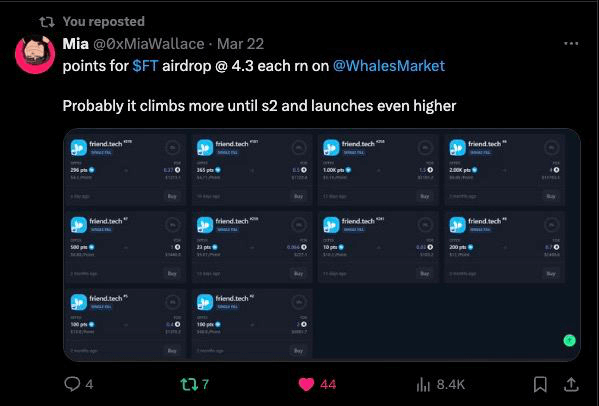Open the $FT cashtag link
Image resolution: width=599 pixels, height=406 pixels.
click(x=145, y=66)
